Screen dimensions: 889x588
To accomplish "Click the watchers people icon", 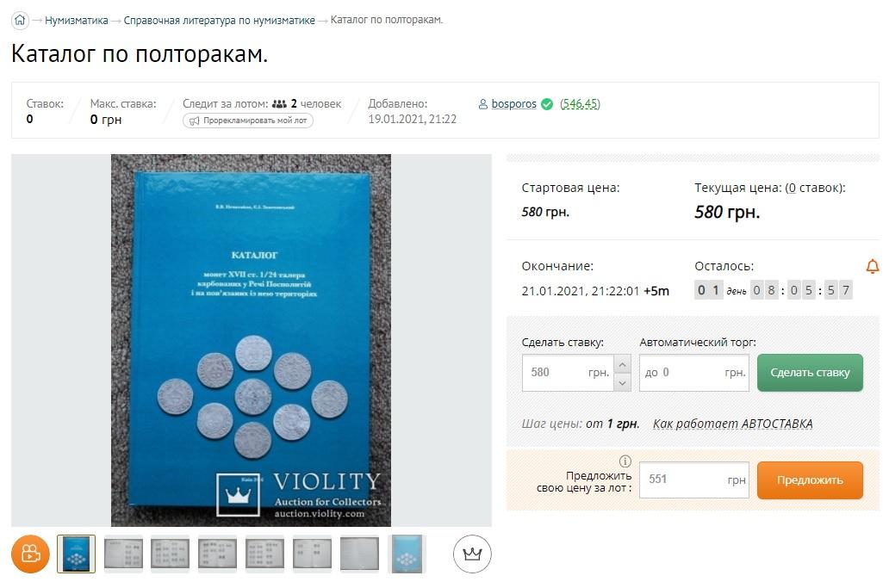I will click(x=279, y=104).
